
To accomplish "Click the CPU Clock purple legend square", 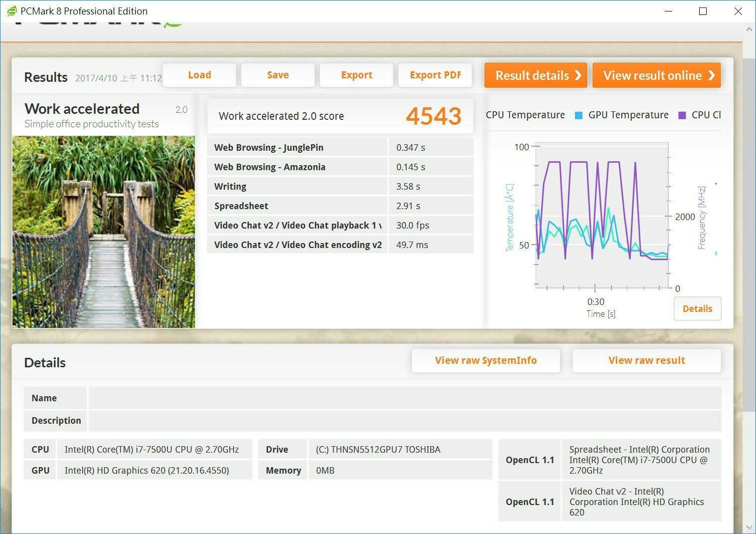I will [682, 115].
